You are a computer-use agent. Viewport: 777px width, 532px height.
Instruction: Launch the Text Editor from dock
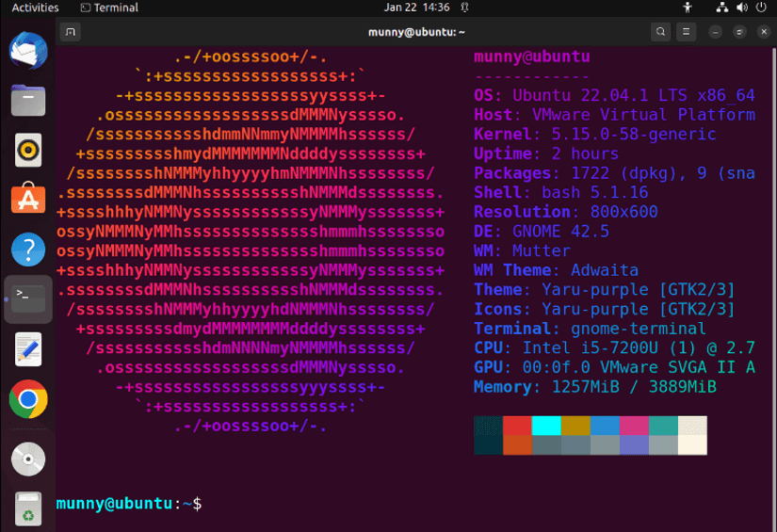click(x=28, y=349)
